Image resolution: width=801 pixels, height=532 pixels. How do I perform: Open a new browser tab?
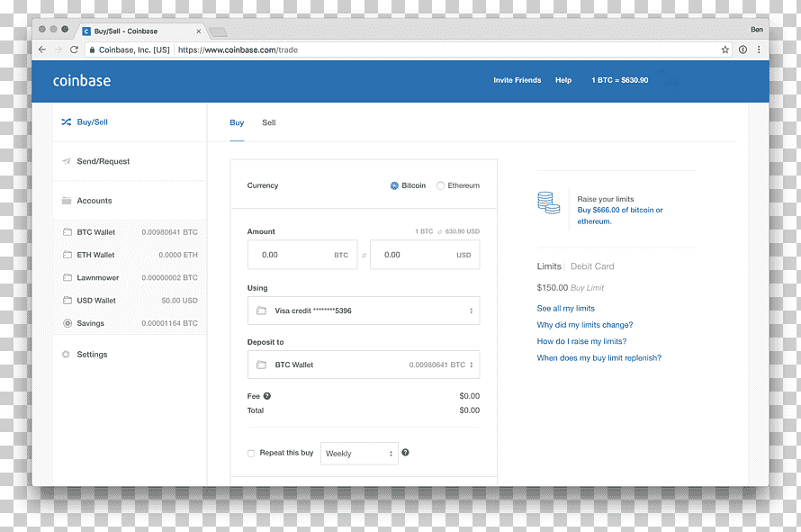(x=218, y=32)
